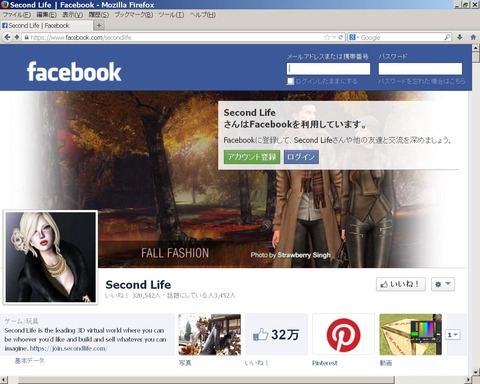Screen dimensions: 480x384
Task: Click the Pinterest label link
Action: [325, 363]
